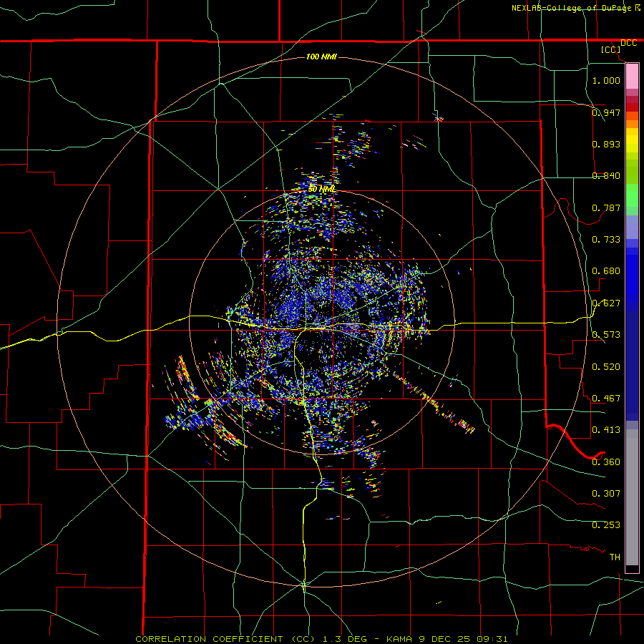The height and width of the screenshot is (644, 644).
Task: Click the Correlation Coefficient caption at the bottom
Action: click(x=321, y=639)
